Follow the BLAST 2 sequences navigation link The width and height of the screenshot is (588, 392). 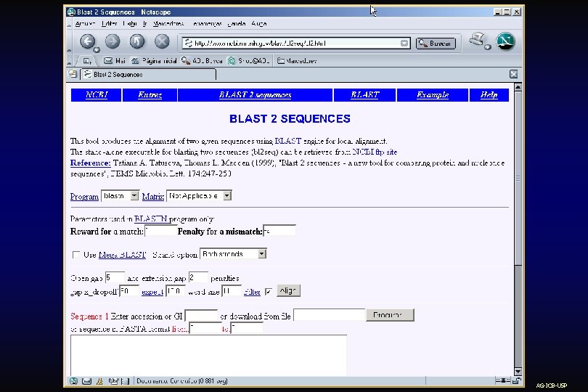[x=255, y=95]
